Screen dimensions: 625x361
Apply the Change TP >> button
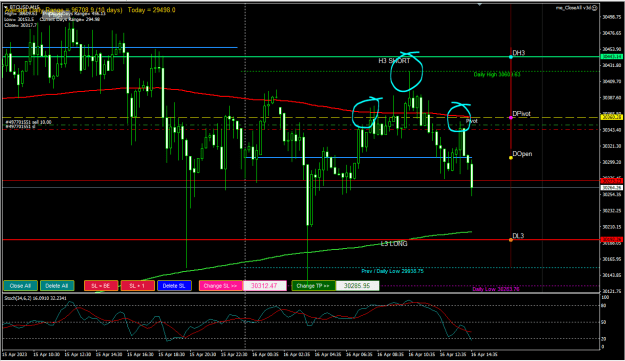[313, 286]
